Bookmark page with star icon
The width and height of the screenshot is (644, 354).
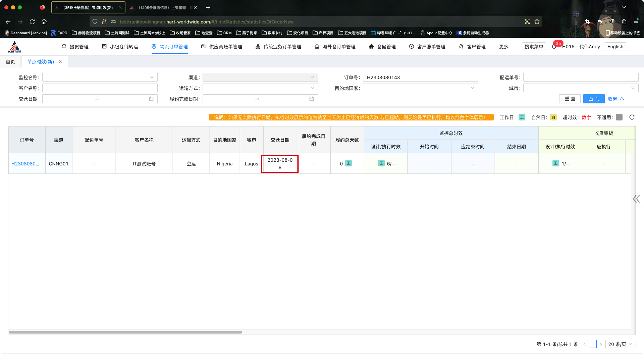coord(537,22)
